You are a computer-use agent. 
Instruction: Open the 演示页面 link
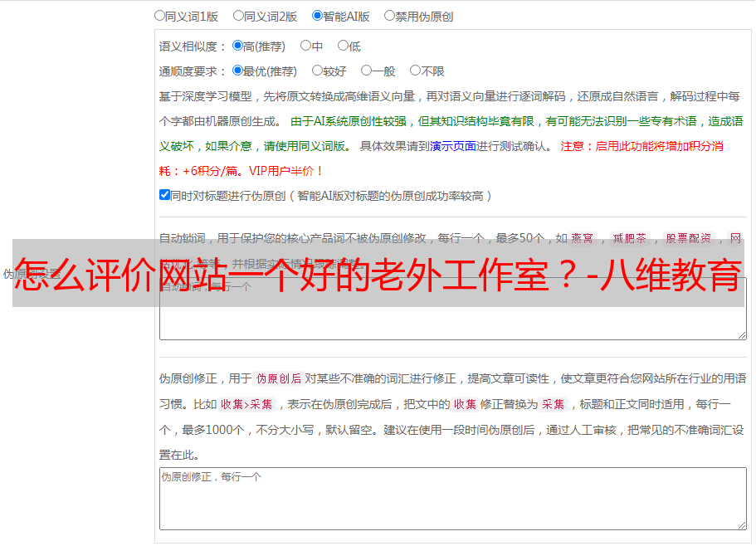pyautogui.click(x=453, y=146)
